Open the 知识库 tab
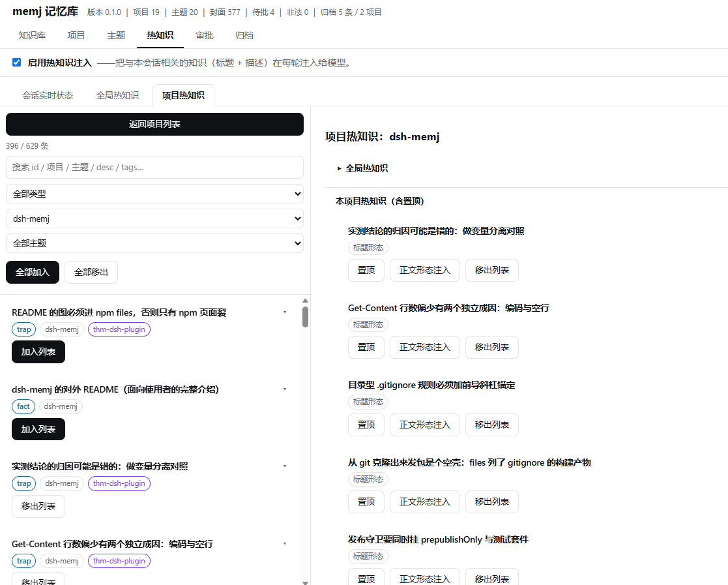 coord(32,35)
